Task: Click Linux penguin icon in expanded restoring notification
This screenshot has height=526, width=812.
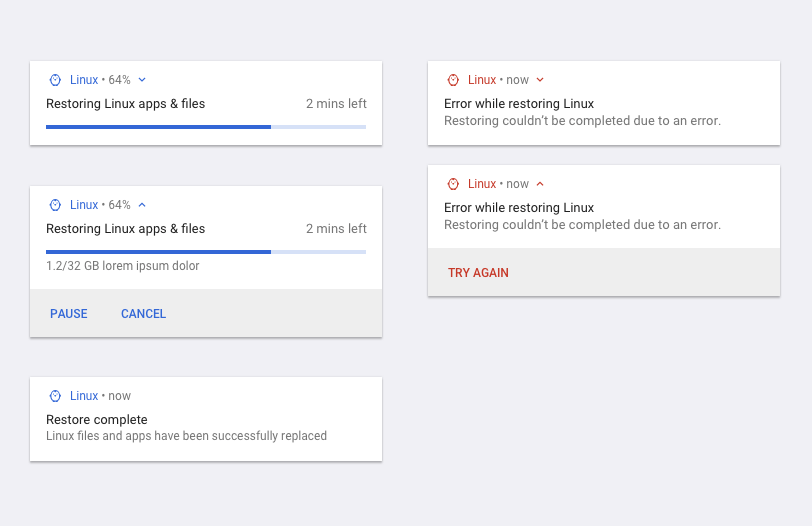Action: coord(55,205)
